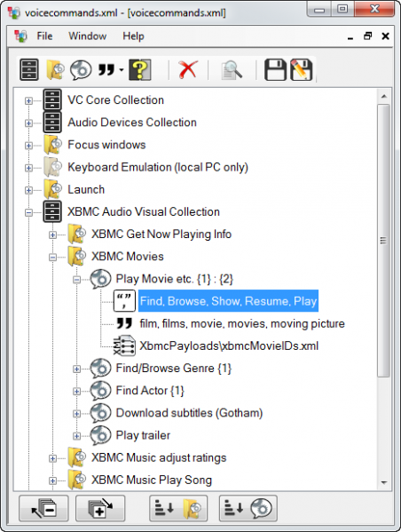
Task: Collapse the XBMC Movies node
Action: [52, 258]
